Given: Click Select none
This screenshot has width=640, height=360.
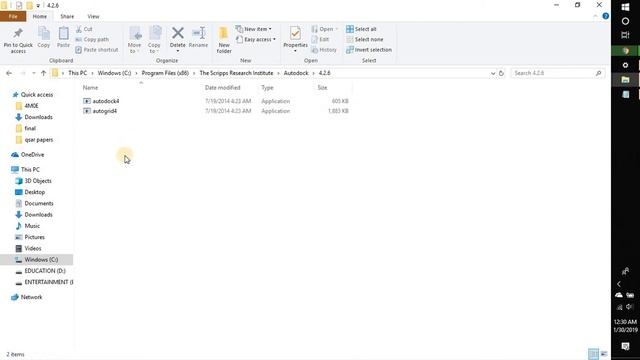Looking at the screenshot, I should click(364, 40).
